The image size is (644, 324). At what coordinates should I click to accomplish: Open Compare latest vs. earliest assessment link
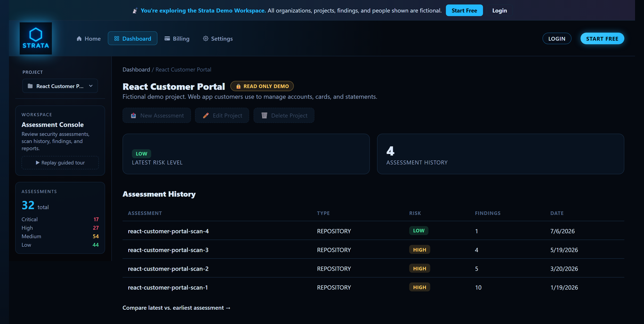pos(177,308)
